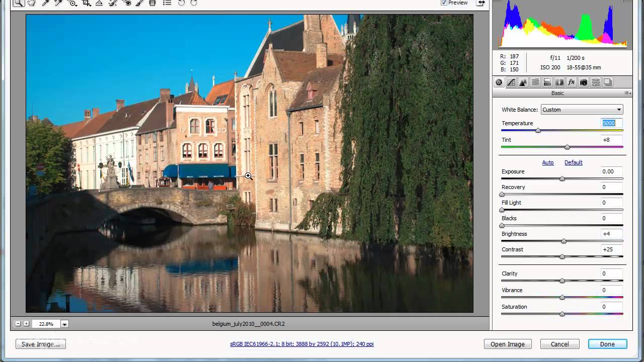
Task: Select the Graduated Filter tool
Action: pos(152,3)
